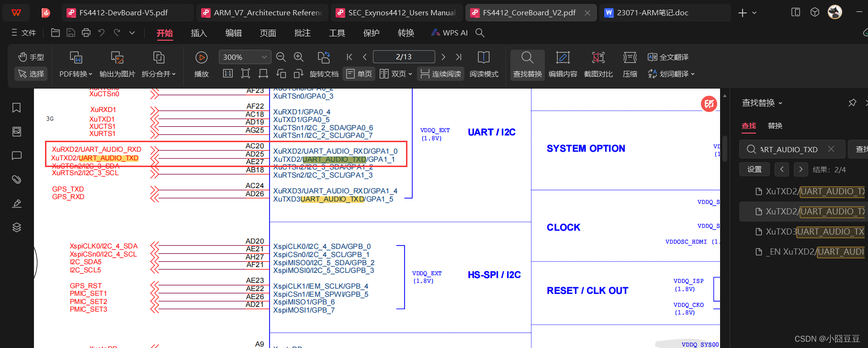Image resolution: width=868 pixels, height=348 pixels.
Task: Switch to the 插入 ribbon tab
Action: (x=199, y=33)
